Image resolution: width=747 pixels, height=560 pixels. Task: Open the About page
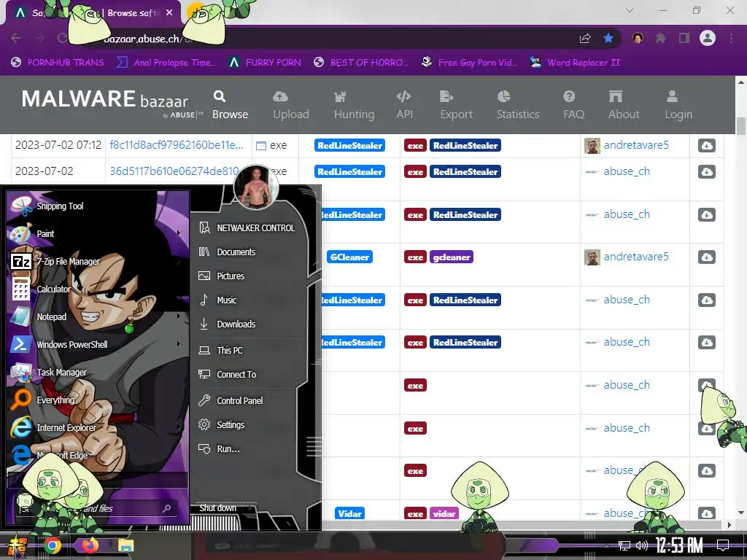pyautogui.click(x=624, y=105)
